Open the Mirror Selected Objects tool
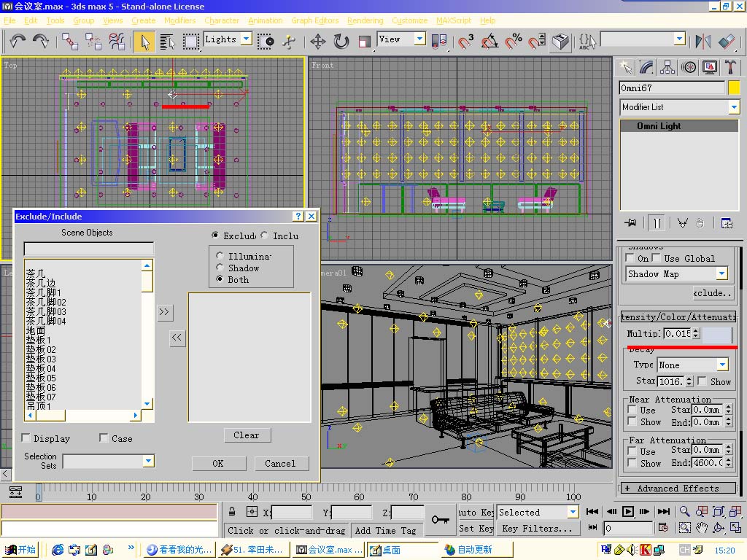Screen dimensions: 747x560 [x=703, y=41]
